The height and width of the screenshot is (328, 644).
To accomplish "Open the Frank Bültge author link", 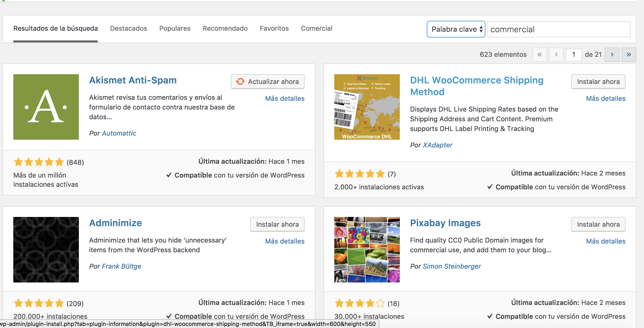I will [x=122, y=266].
